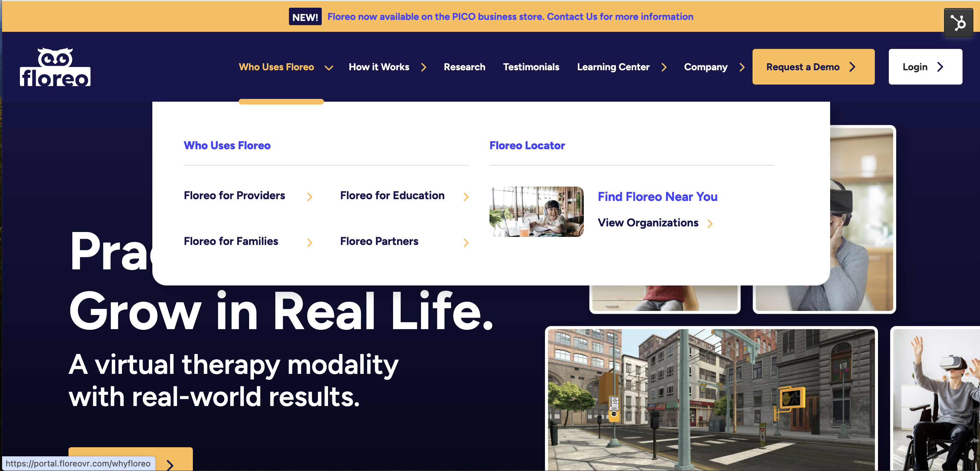
Task: Click the NEW badge notification icon
Action: click(304, 16)
